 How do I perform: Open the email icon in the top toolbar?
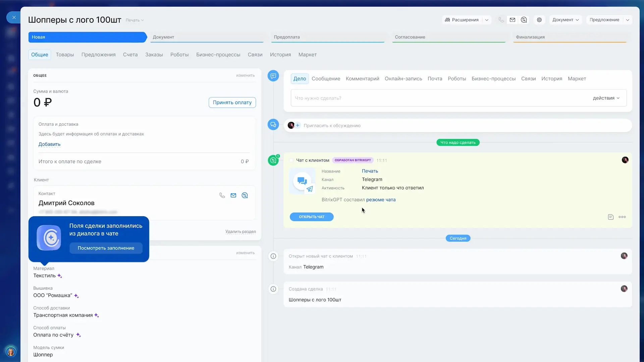(x=512, y=20)
